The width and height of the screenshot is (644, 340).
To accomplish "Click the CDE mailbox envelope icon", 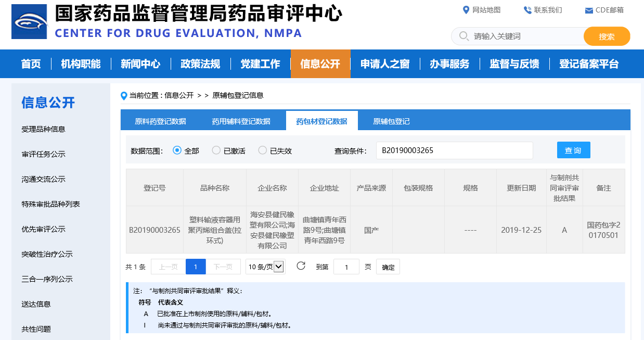I will point(589,10).
